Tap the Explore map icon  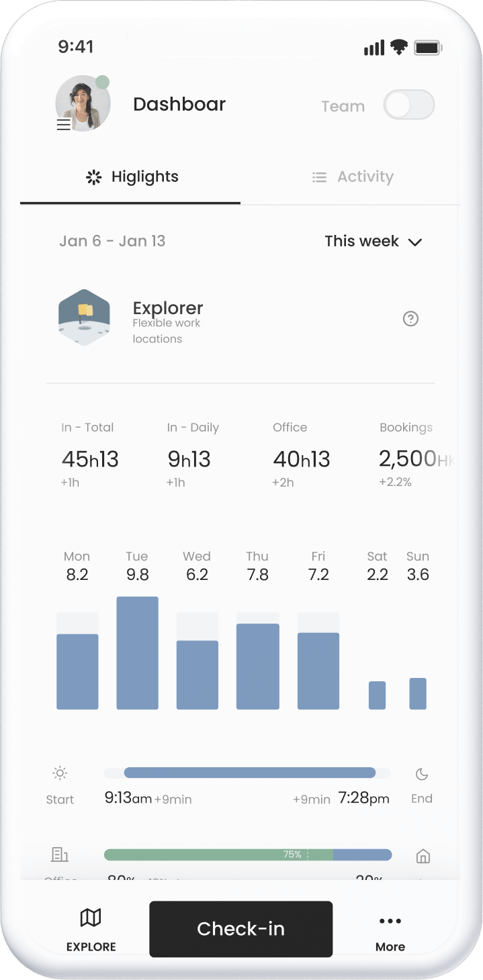click(91, 918)
